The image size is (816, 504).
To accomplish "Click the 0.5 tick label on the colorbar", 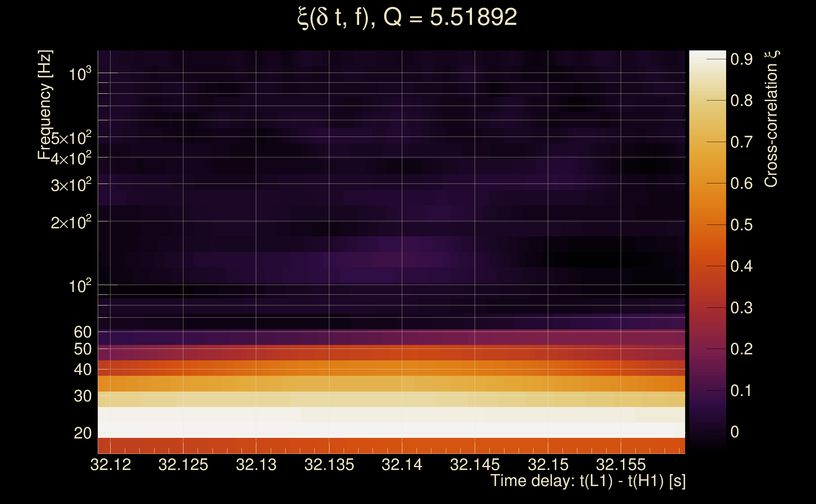I will [741, 225].
